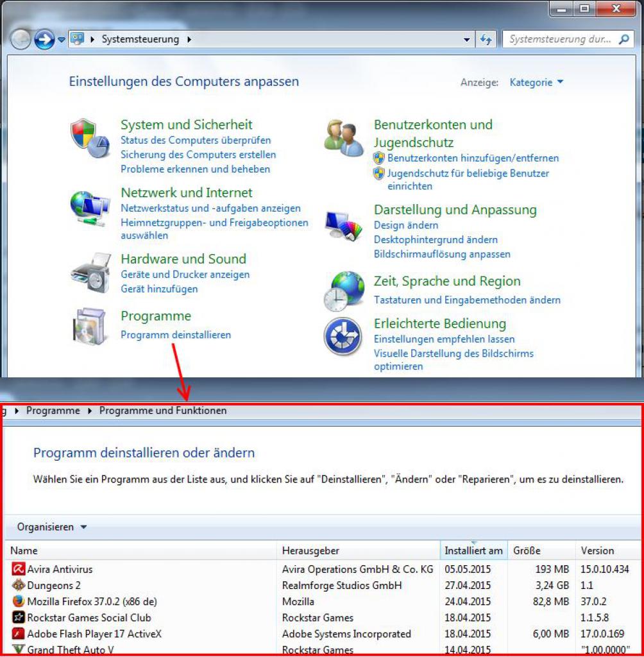Expand the arrow before Systemsteuerung in breadcrumb

pos(92,39)
